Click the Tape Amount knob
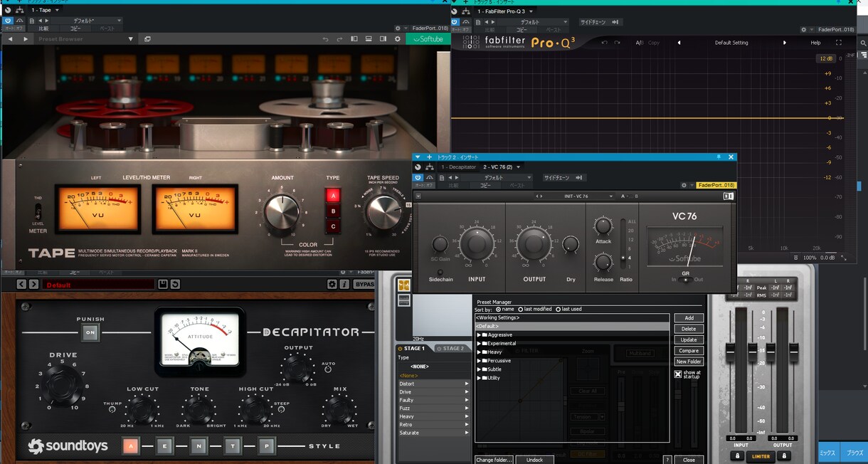Image resolution: width=868 pixels, height=464 pixels. tap(282, 211)
